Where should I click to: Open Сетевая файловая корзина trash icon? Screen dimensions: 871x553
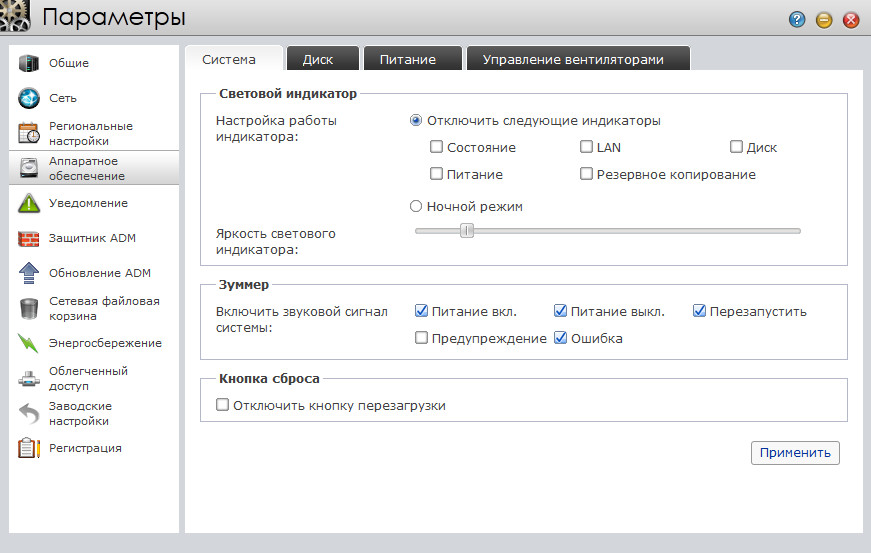29,308
